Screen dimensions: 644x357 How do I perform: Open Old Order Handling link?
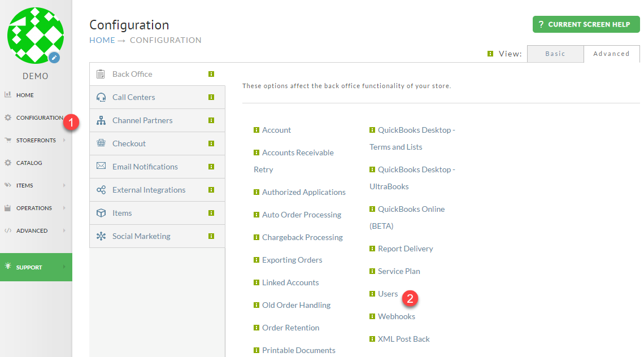[x=296, y=305]
